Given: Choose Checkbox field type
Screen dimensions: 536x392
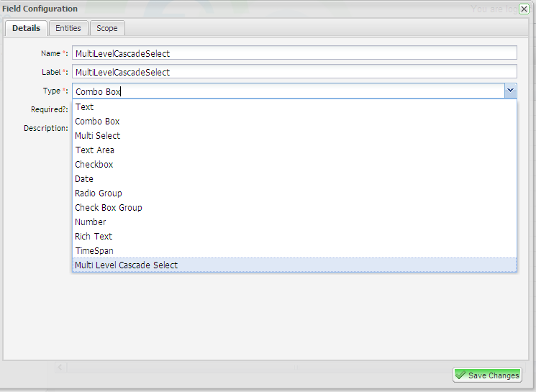Looking at the screenshot, I should click(x=94, y=165).
